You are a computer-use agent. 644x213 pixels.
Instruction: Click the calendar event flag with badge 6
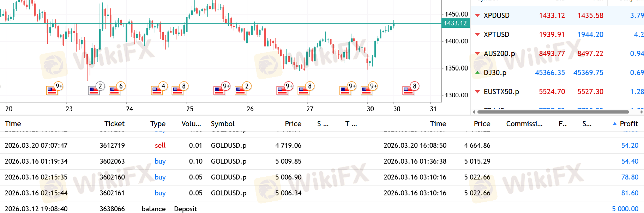point(114,90)
